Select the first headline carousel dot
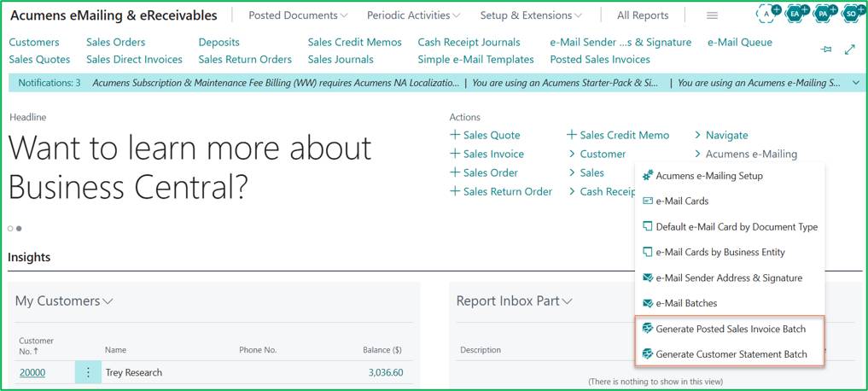Screen dimensions: 868x391 [x=10, y=228]
